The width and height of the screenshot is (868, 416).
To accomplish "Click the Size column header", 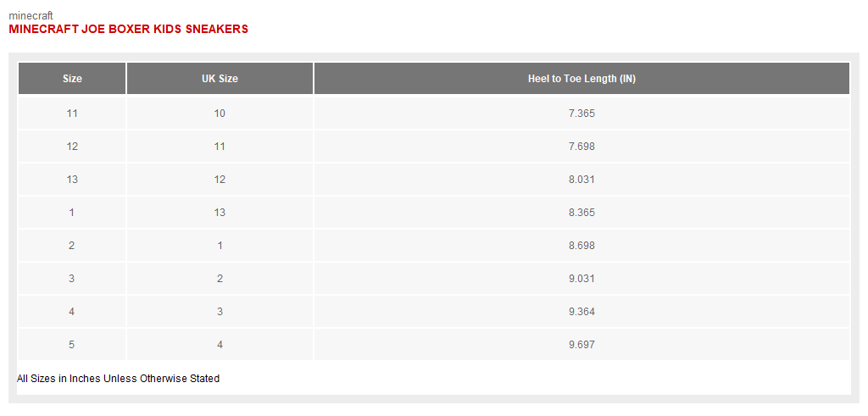I will 72,79.
